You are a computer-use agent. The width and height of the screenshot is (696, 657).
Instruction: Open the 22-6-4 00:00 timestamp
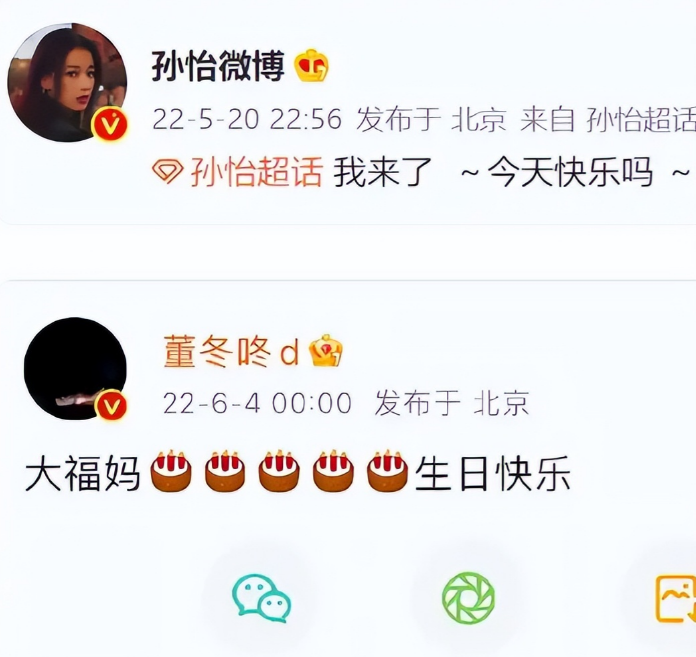coord(257,403)
